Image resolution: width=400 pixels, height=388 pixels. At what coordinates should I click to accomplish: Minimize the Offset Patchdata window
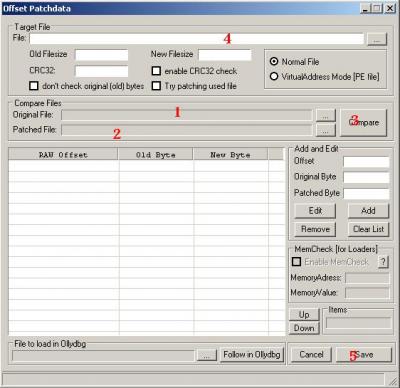[x=366, y=8]
